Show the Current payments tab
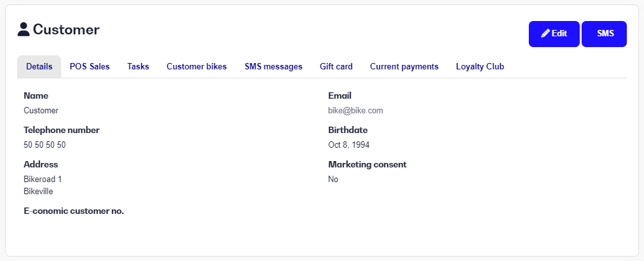Screen dimensions: 644x261 coord(404,67)
